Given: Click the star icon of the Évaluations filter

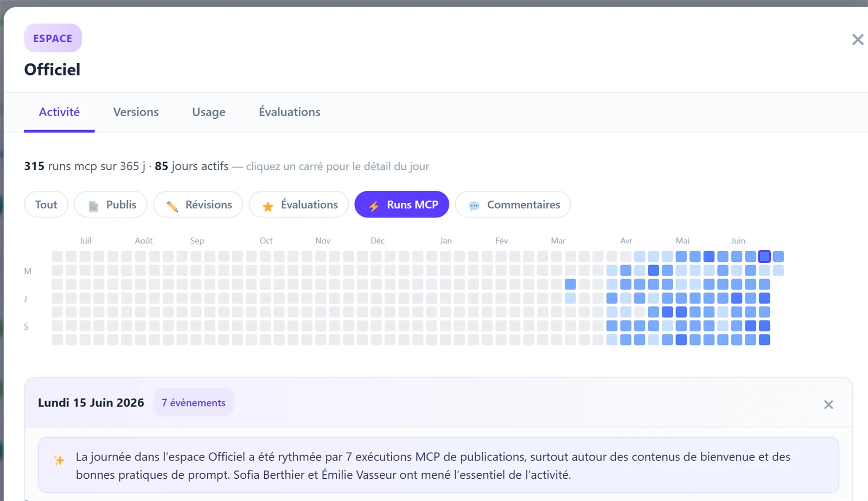Looking at the screenshot, I should click(268, 205).
